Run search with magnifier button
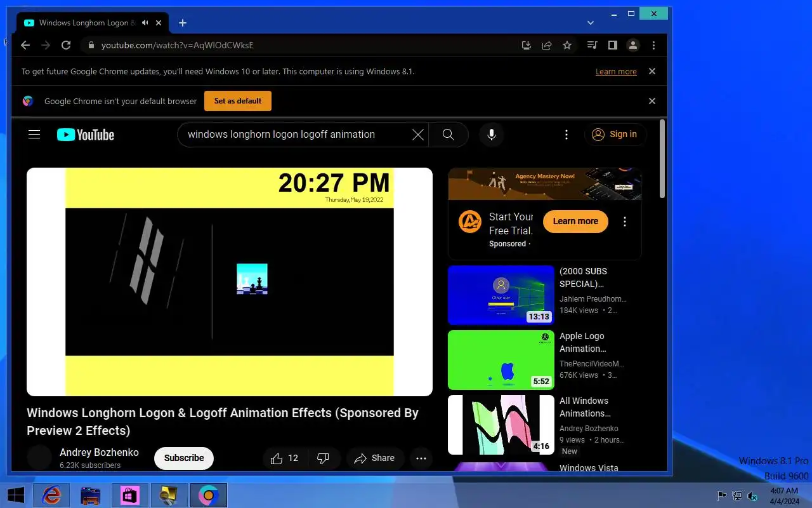The height and width of the screenshot is (508, 812). click(449, 135)
